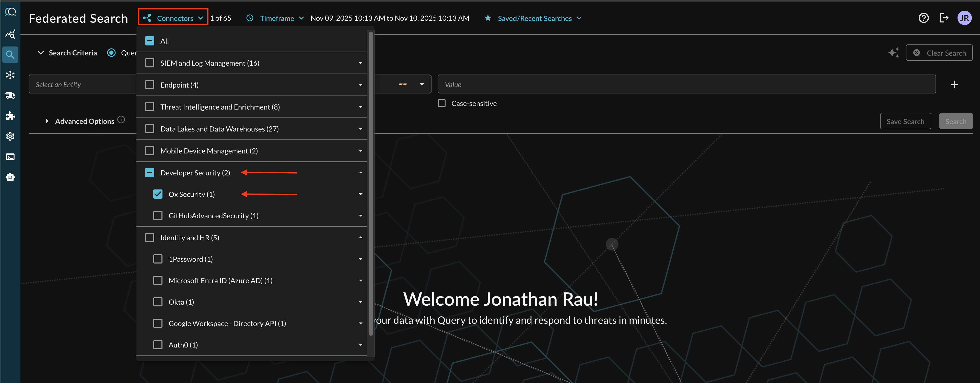This screenshot has height=383, width=980.
Task: Open the search magnifier sidebar icon
Action: (x=10, y=55)
